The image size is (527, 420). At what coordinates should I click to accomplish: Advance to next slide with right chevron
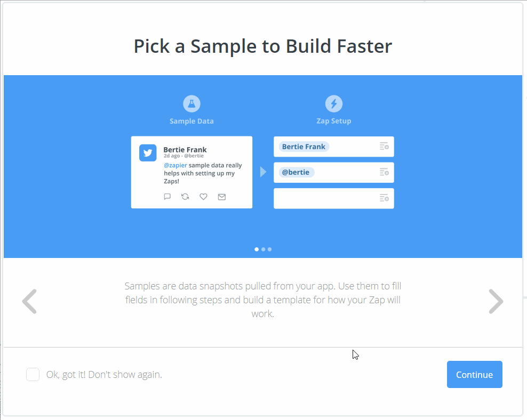496,301
